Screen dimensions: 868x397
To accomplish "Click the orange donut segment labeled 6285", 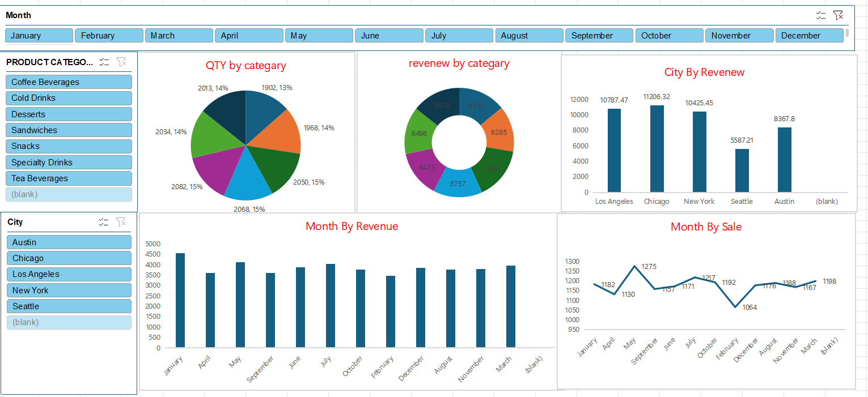I will coord(499,132).
